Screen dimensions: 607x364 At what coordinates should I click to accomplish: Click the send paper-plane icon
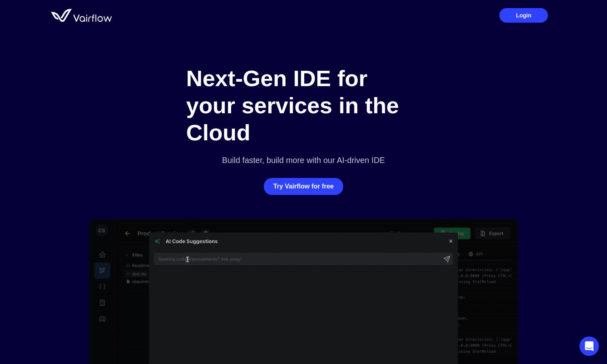[x=447, y=259]
